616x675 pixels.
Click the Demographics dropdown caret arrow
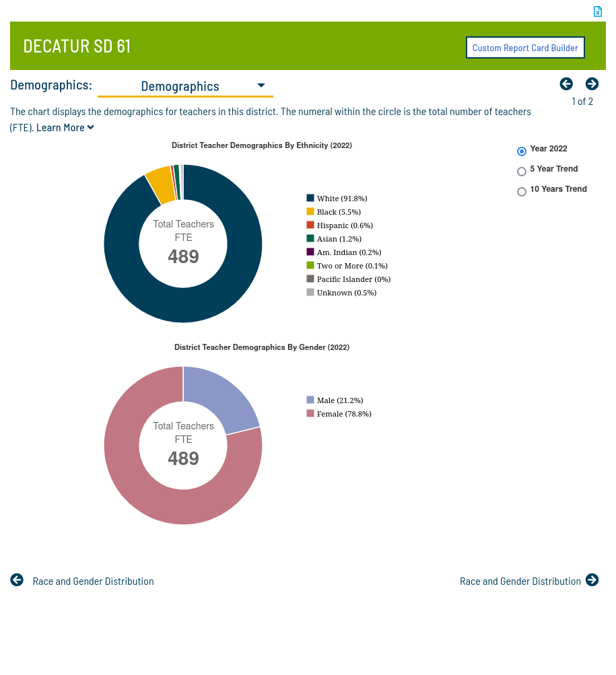click(261, 85)
